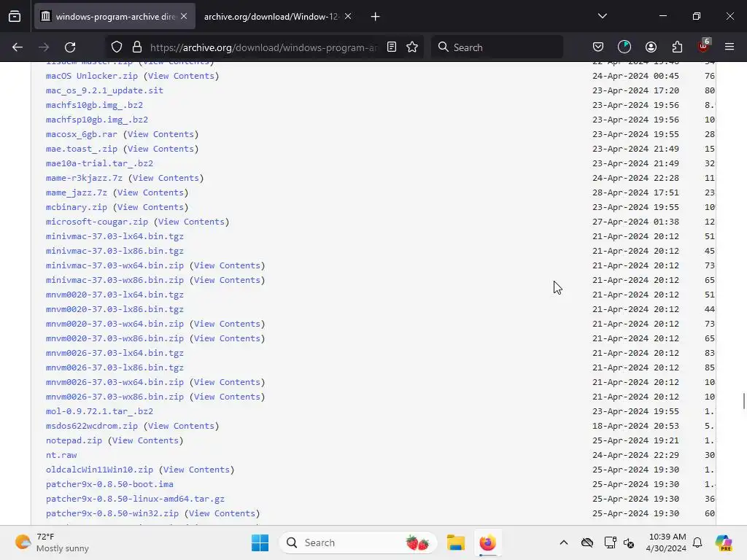Open the notifications bell icon

(697, 542)
